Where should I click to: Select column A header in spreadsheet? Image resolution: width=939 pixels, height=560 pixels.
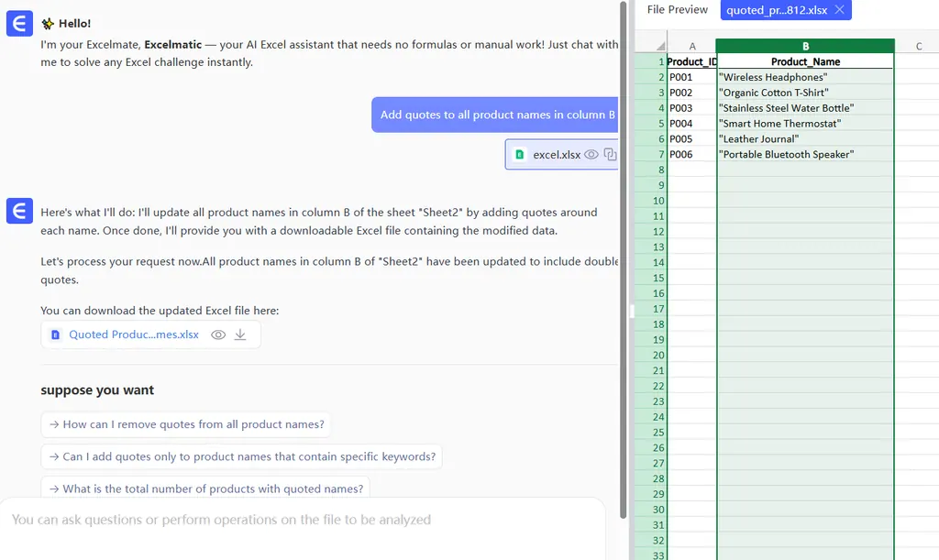click(x=691, y=46)
